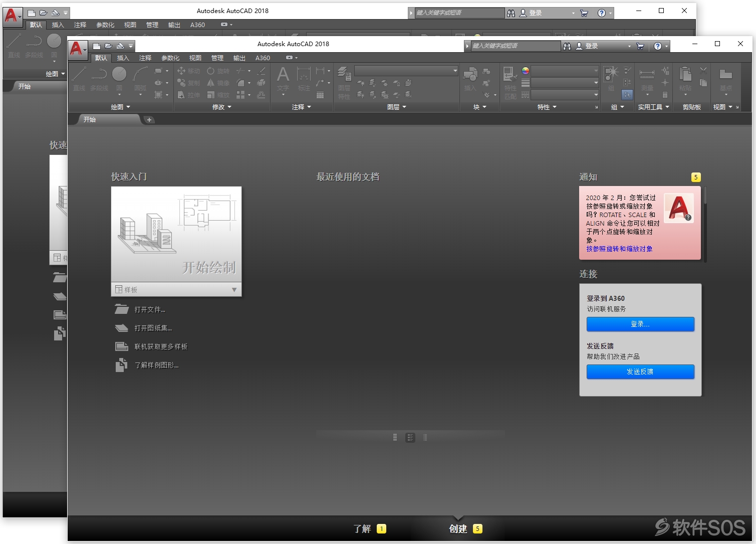Open Autodesk App Store cart icon in front window

pos(640,46)
